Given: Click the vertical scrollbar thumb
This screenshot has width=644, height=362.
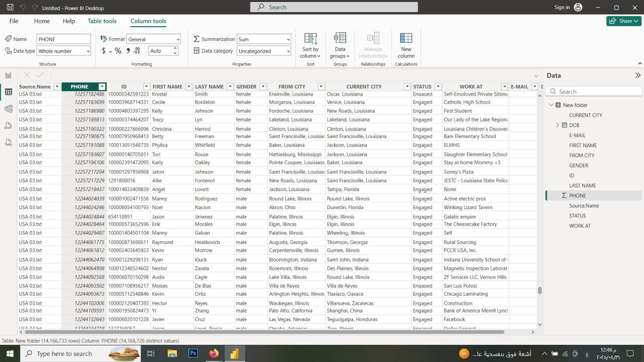Looking at the screenshot, I should tap(540, 290).
